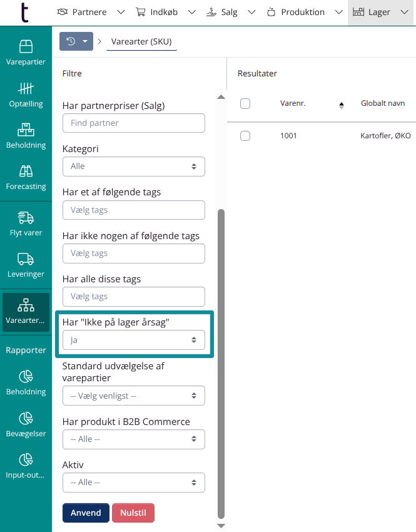Click the Nulstil reset button
Image resolution: width=416 pixels, height=532 pixels.
pos(133,513)
